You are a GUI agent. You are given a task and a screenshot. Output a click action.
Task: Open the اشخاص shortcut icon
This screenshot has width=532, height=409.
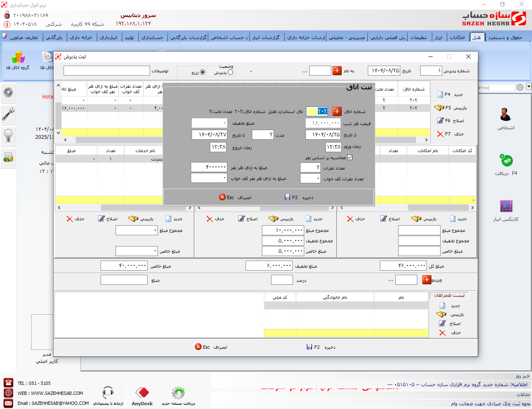tap(506, 119)
